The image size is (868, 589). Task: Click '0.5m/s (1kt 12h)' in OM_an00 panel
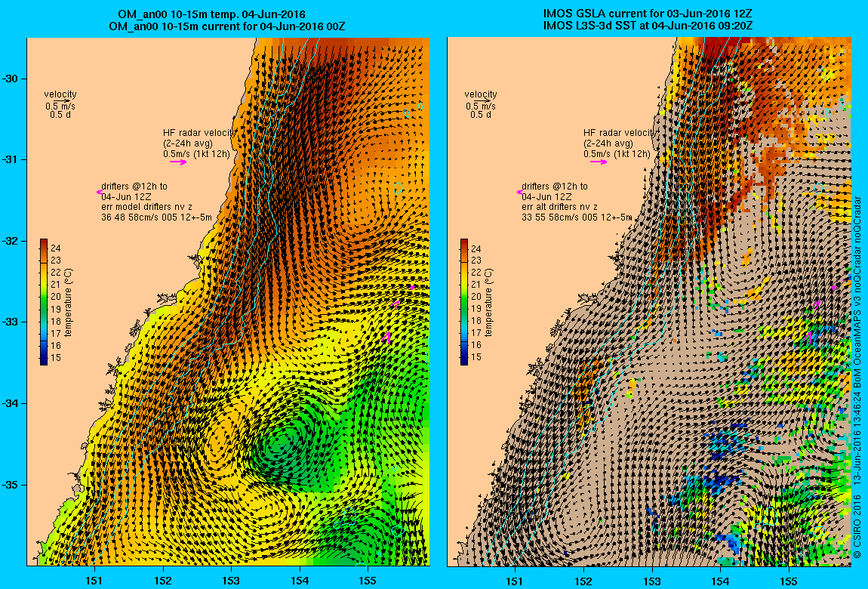[196, 154]
